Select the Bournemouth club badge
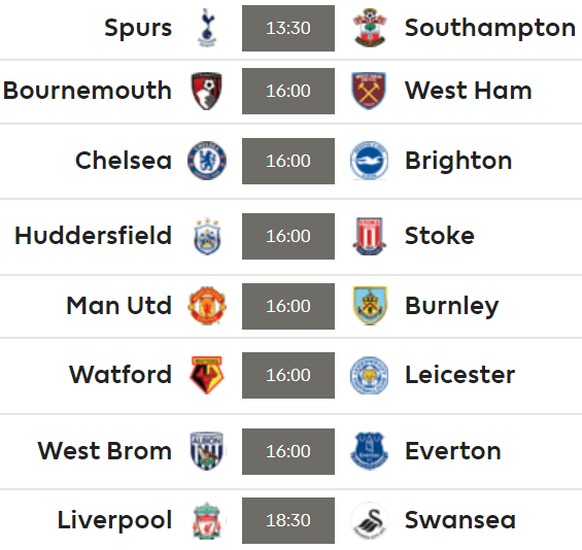 tap(207, 91)
